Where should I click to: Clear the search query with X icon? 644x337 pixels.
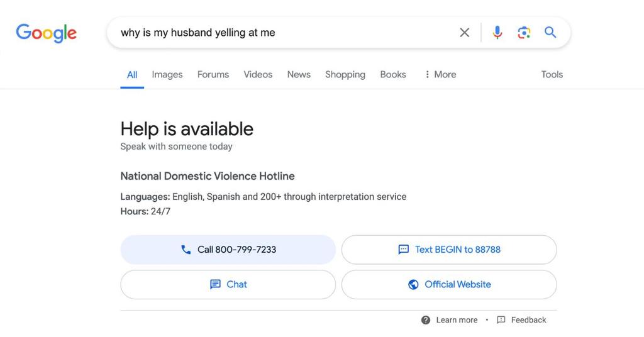point(465,33)
